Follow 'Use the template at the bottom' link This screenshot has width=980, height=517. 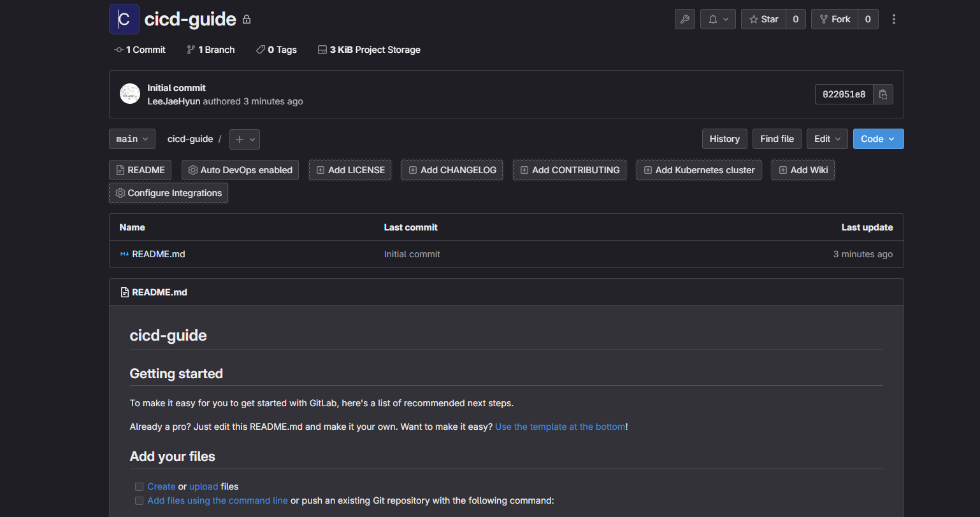[x=560, y=427]
